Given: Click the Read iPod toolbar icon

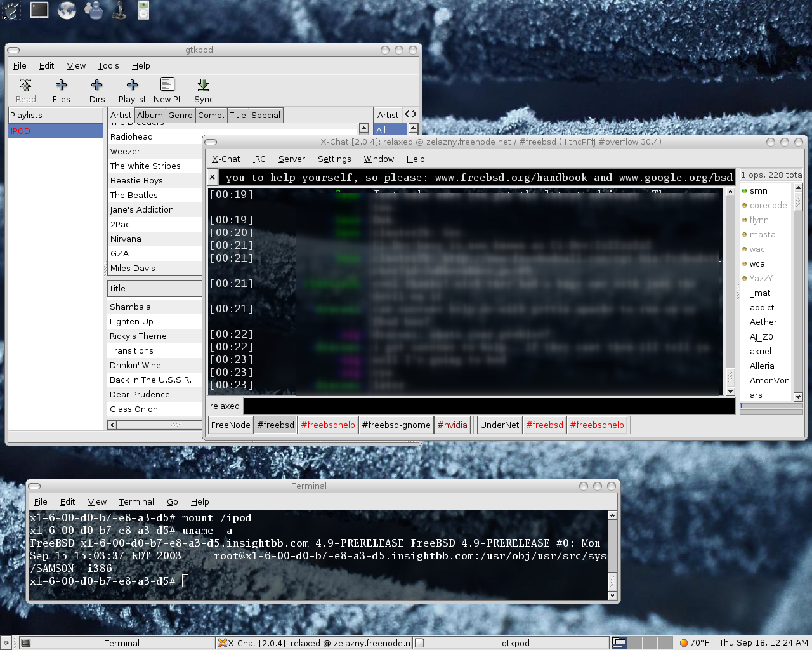Looking at the screenshot, I should 25,90.
